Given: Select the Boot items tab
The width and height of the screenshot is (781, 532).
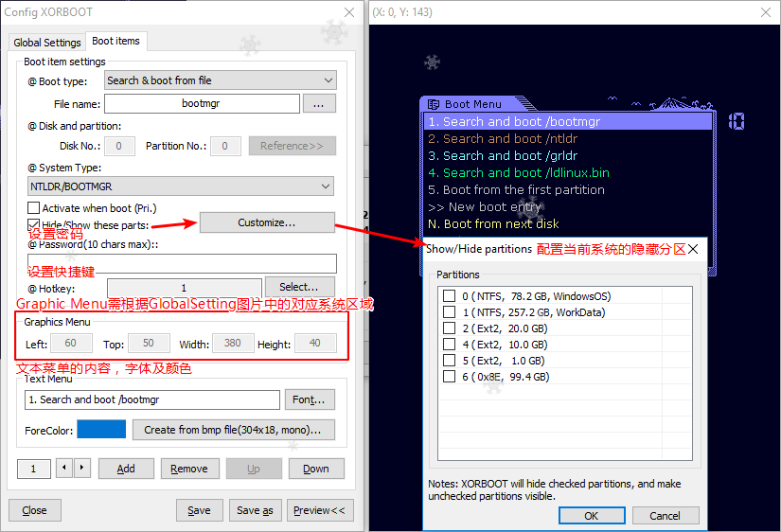Looking at the screenshot, I should click(116, 41).
